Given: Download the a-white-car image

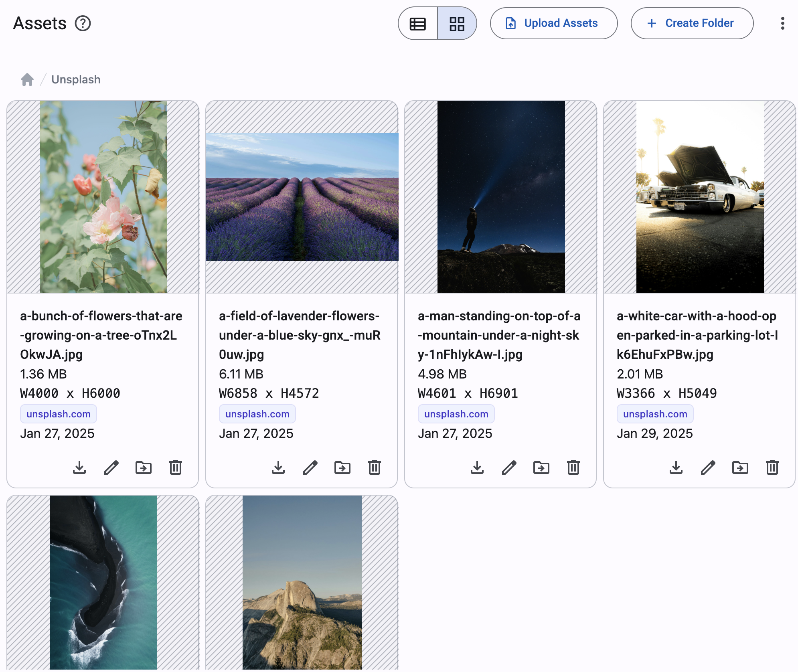Looking at the screenshot, I should coord(676,468).
